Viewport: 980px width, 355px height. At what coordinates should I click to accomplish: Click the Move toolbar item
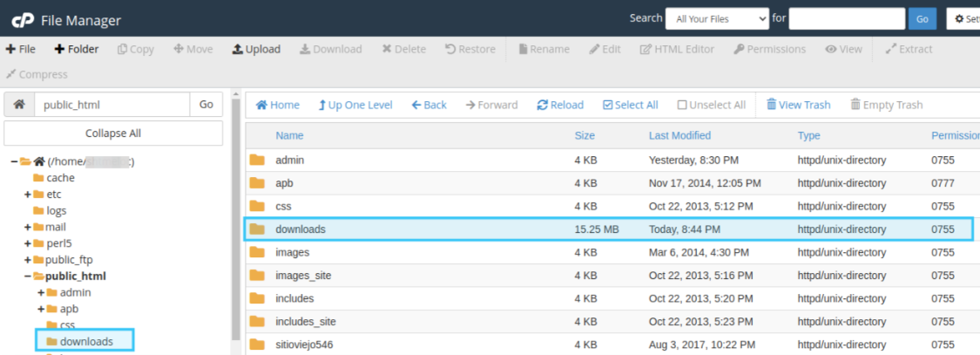coord(193,49)
